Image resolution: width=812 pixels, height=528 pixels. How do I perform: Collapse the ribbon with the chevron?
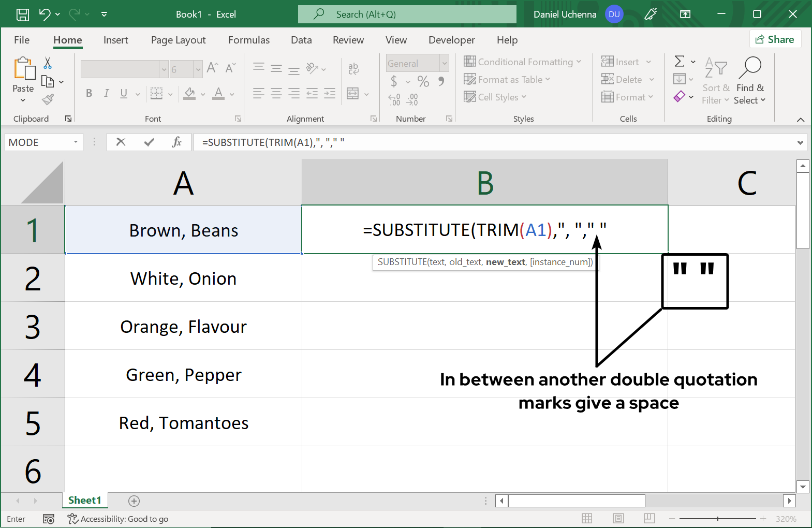(x=801, y=120)
